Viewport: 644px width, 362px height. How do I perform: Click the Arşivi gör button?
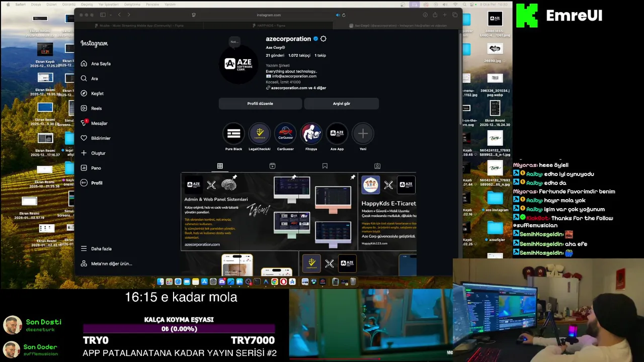click(341, 104)
